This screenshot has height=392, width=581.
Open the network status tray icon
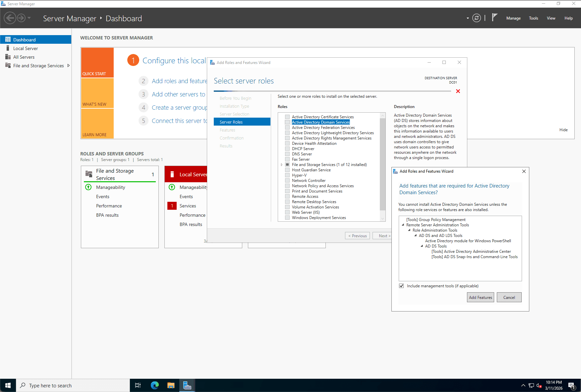[x=531, y=385]
